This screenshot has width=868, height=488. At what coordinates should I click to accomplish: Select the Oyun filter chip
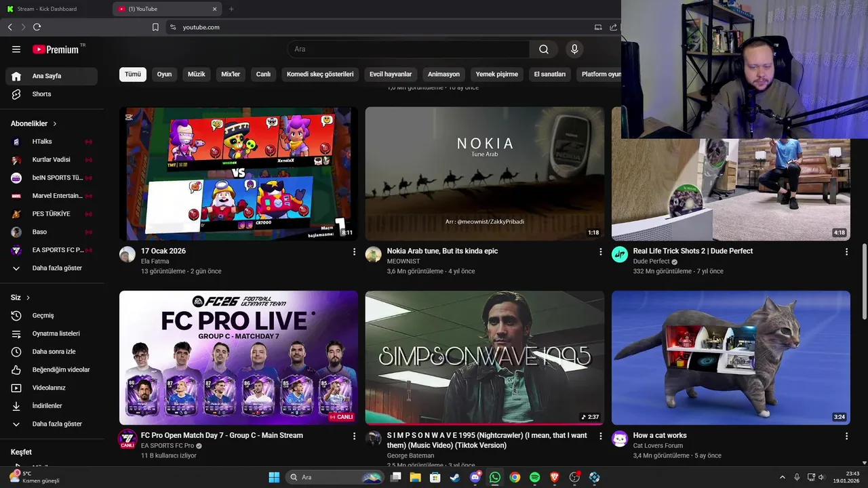tap(165, 75)
